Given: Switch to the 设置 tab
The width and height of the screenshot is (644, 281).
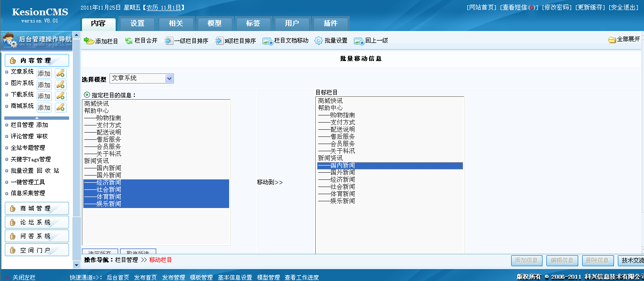Looking at the screenshot, I should pos(138,23).
